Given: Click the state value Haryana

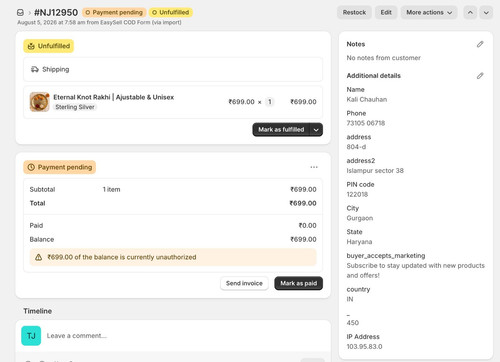Looking at the screenshot, I should (359, 242).
